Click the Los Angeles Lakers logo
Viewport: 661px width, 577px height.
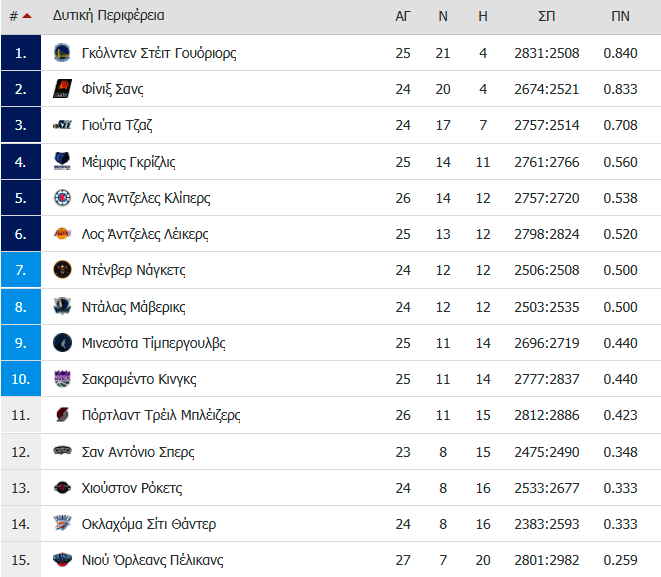(x=62, y=235)
